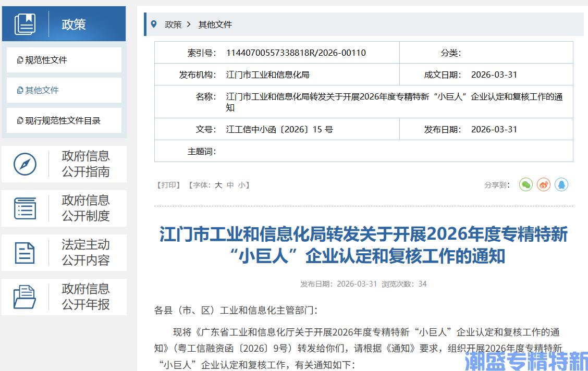The height and width of the screenshot is (371, 588).
Task: Click the folder icon next to 政府信息公开年报
Action: click(x=25, y=296)
